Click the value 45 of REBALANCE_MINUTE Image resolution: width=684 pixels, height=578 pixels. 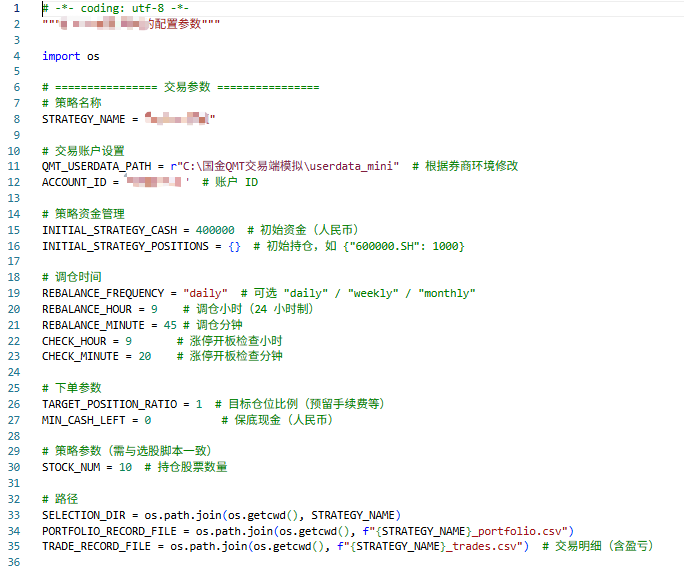[x=170, y=325]
